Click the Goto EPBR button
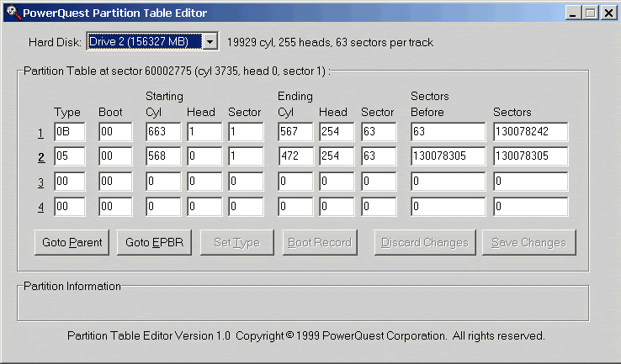Screen dimensions: 621x364 (155, 242)
